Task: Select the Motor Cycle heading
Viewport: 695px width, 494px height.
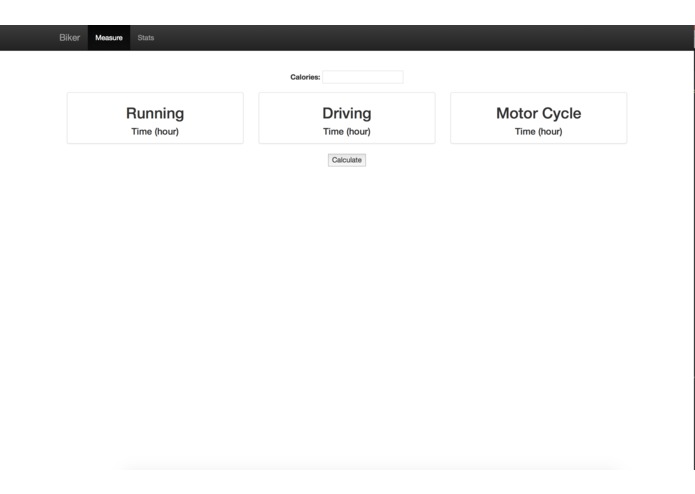Action: point(539,113)
